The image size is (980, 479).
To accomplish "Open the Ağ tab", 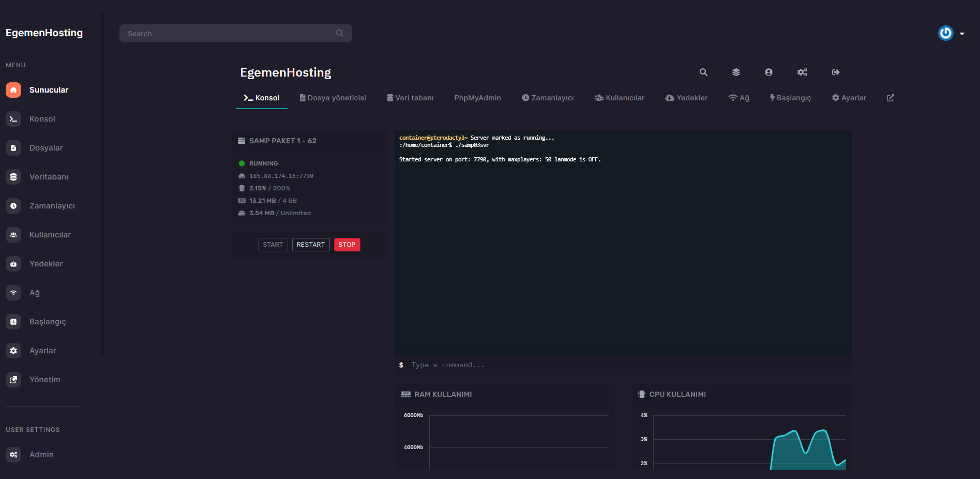I will coord(739,98).
